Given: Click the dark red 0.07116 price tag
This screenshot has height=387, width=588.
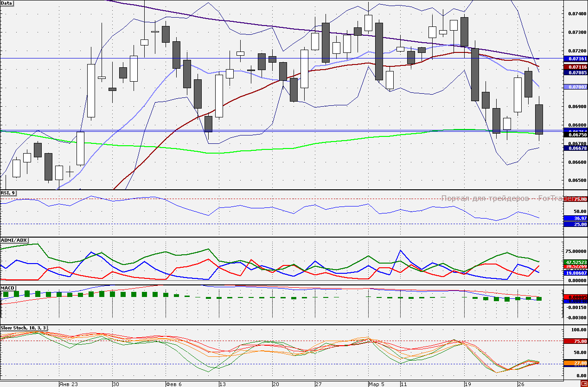Looking at the screenshot, I should click(575, 67).
